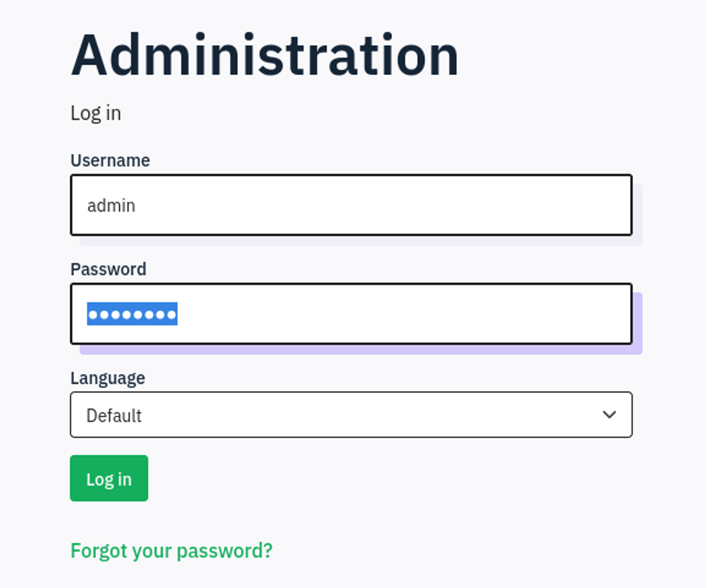
Task: Click the Administration page heading
Action: (x=265, y=55)
